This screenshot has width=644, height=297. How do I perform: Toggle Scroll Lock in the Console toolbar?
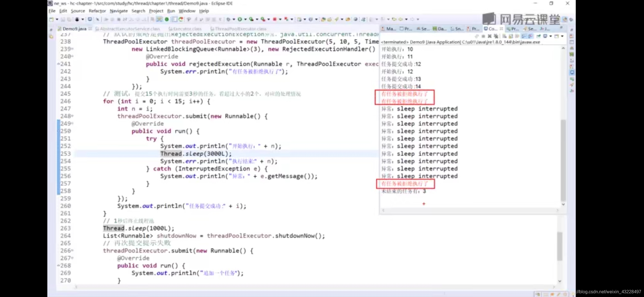pos(511,36)
